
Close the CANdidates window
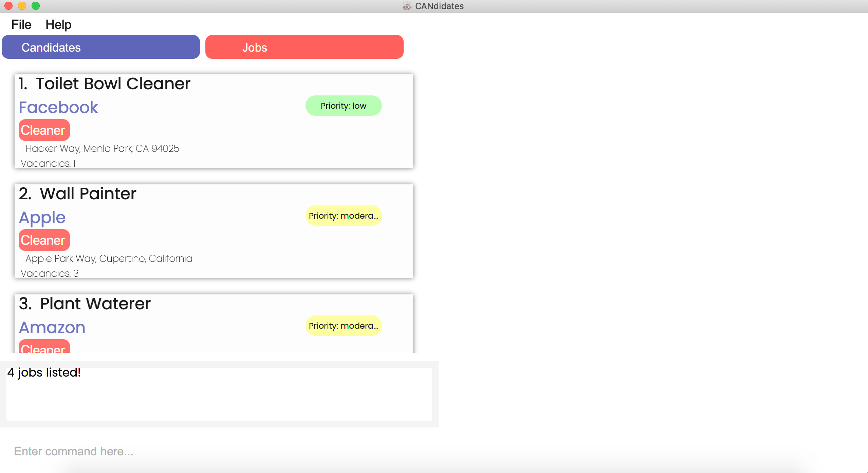8,6
